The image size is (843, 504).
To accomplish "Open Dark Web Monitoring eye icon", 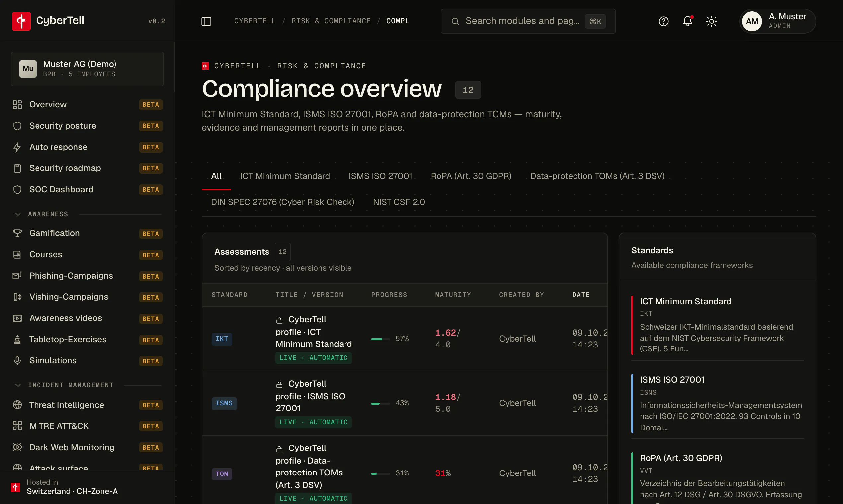I will click(x=17, y=447).
